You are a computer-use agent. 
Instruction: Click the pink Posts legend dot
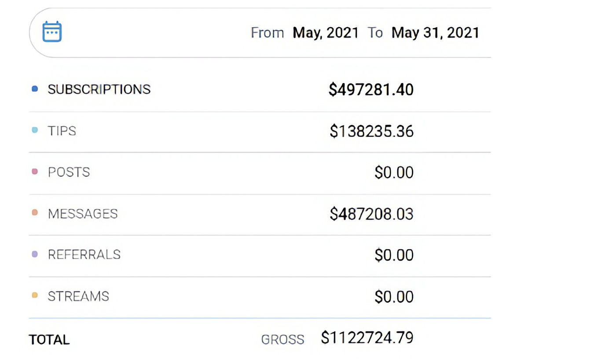(35, 171)
